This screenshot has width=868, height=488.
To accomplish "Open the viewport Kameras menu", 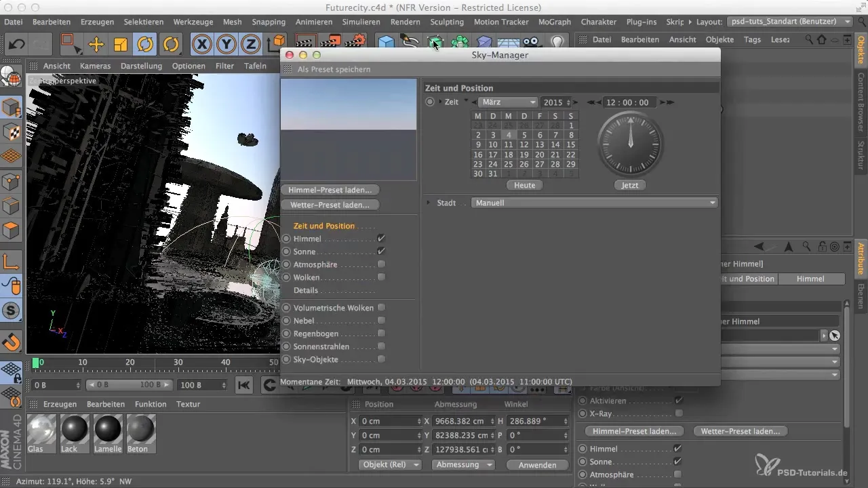I will point(96,66).
